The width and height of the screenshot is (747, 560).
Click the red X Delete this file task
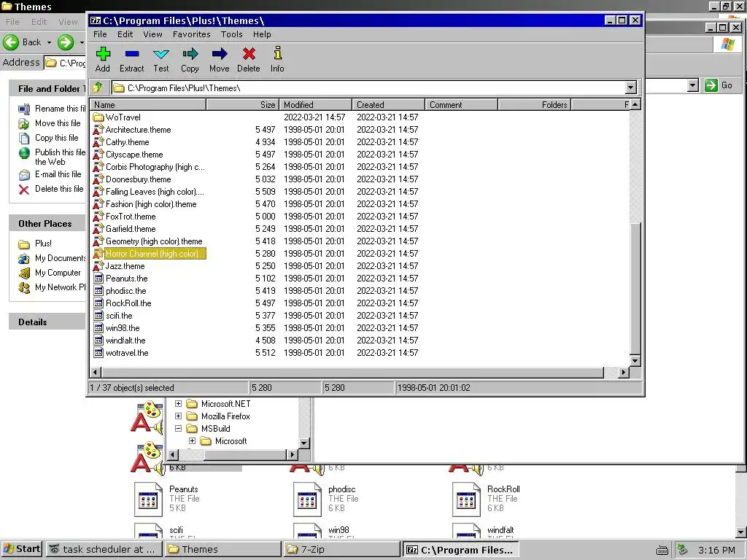(24, 190)
